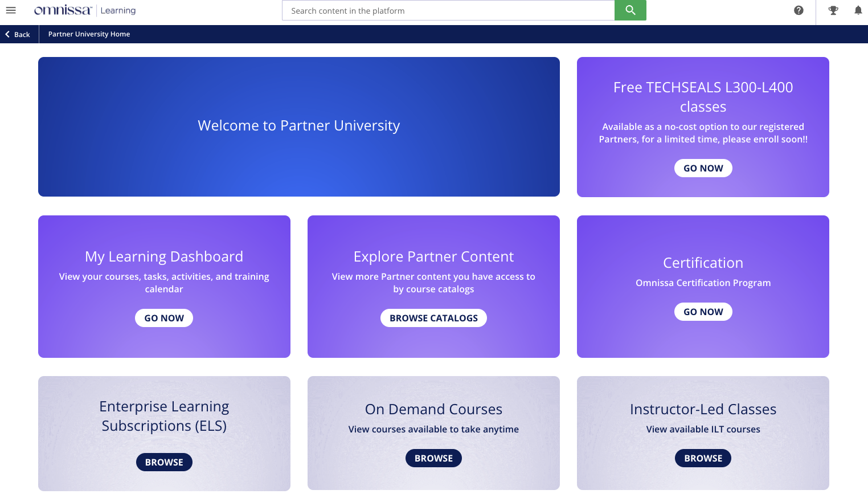Select the Partner University Home breadcrumb

89,34
